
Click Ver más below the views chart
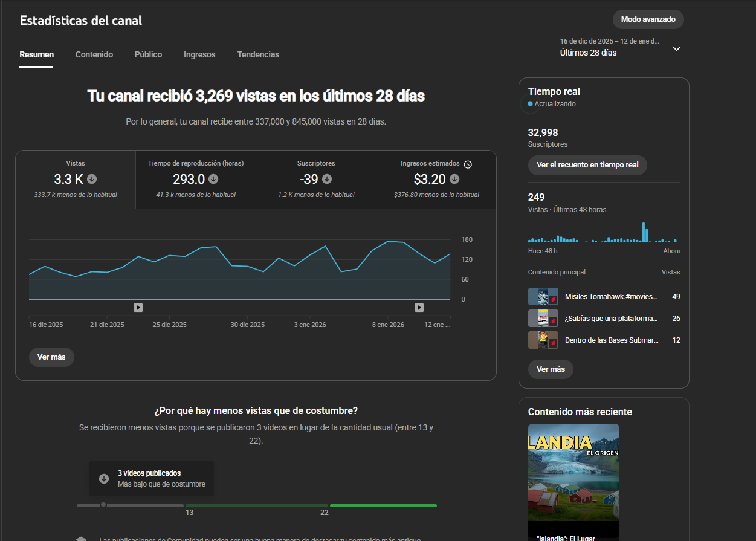click(x=51, y=357)
